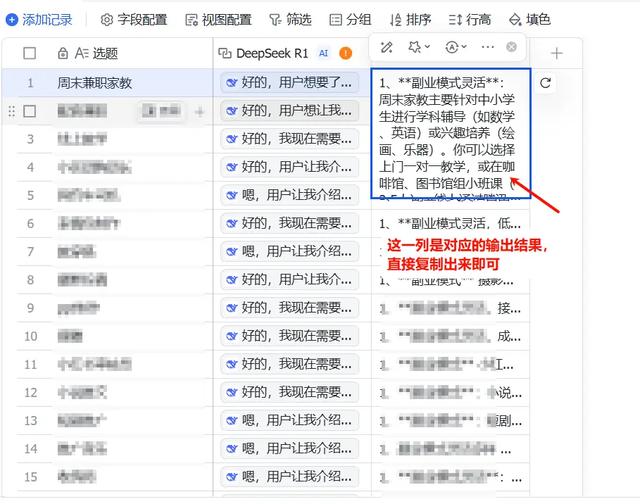Open the sparkle AI dropdown in popup toolbar
The image size is (640, 504).
coord(419,47)
